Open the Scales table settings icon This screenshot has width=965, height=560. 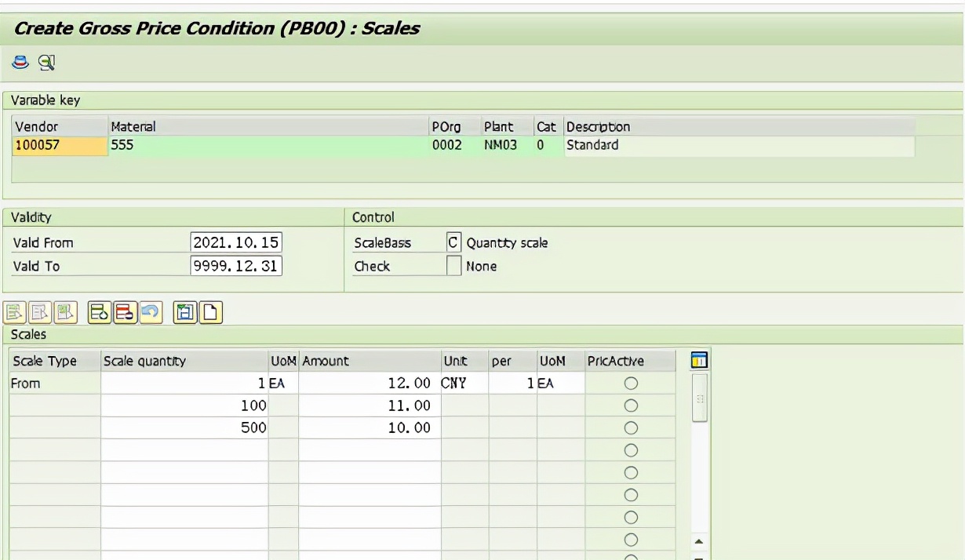(x=699, y=360)
